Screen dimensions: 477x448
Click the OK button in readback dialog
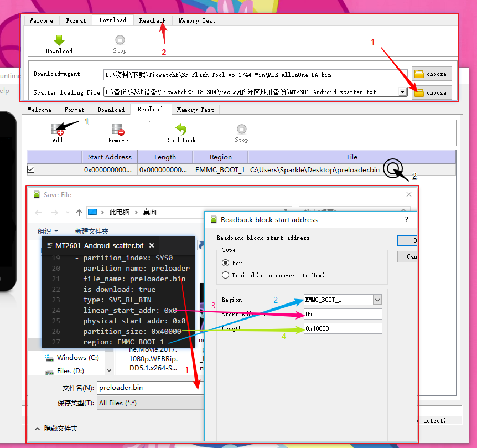408,240
